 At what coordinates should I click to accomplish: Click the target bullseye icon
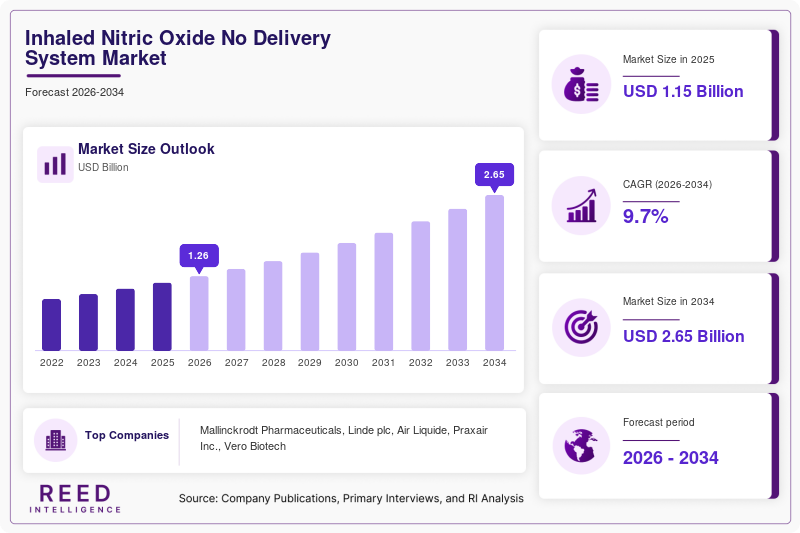(x=581, y=327)
